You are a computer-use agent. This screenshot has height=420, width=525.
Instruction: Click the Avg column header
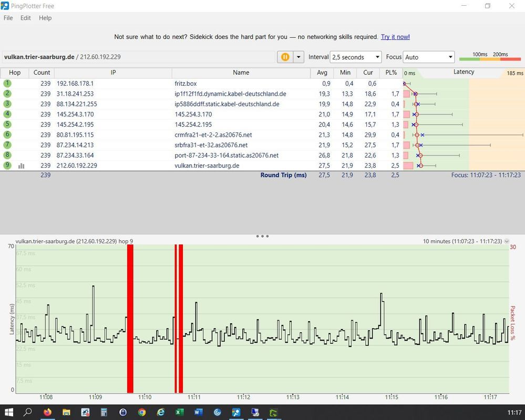322,73
